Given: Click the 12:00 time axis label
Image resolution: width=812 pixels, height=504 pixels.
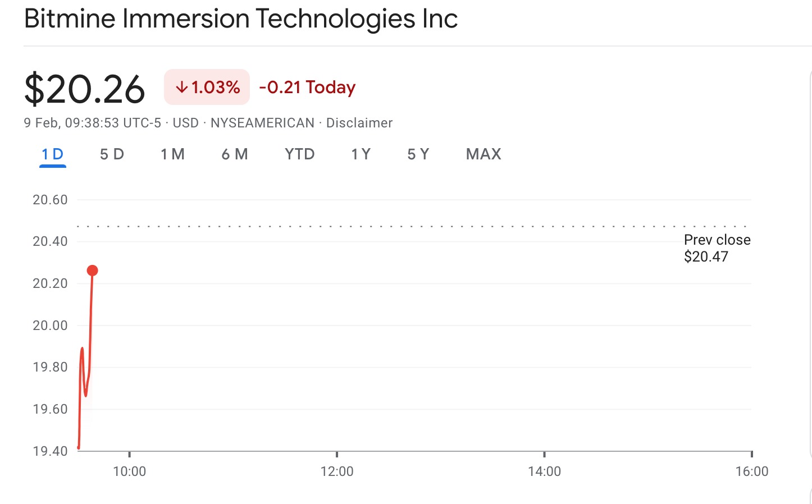Looking at the screenshot, I should tap(337, 471).
